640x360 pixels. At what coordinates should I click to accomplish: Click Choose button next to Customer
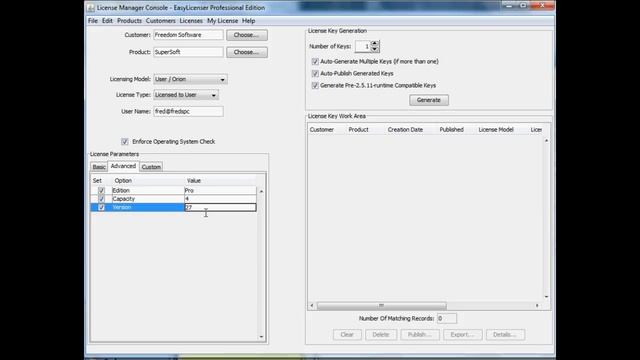point(247,35)
